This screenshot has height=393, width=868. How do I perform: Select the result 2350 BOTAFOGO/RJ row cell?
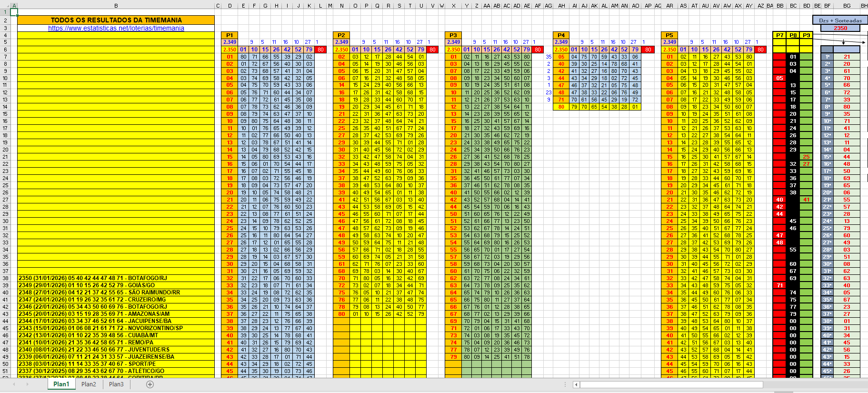pyautogui.click(x=116, y=278)
